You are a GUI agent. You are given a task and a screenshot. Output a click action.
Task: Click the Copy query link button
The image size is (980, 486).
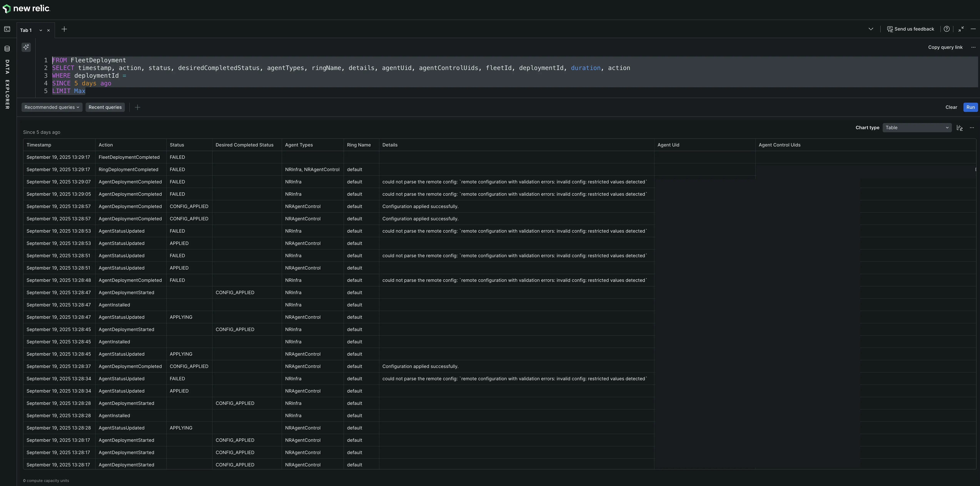(x=945, y=47)
